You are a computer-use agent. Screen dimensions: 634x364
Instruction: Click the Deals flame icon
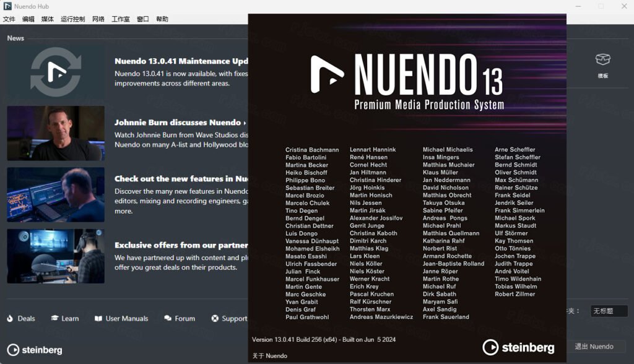[10, 318]
